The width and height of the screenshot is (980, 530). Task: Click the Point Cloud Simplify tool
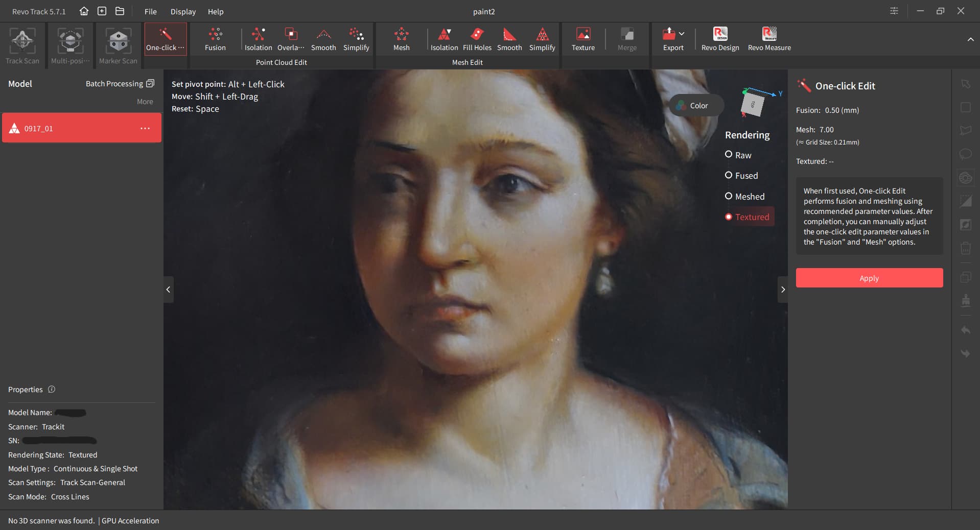click(356, 39)
